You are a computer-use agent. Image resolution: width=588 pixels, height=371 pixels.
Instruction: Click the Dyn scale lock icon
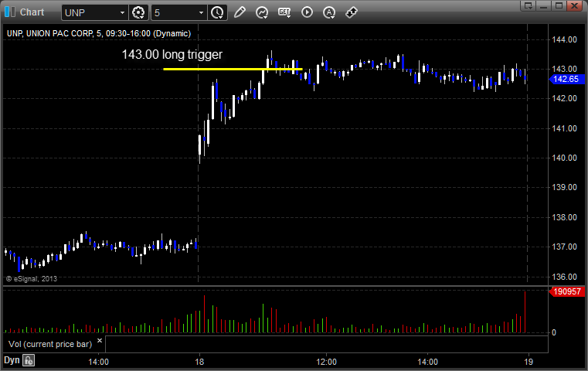tap(29, 360)
